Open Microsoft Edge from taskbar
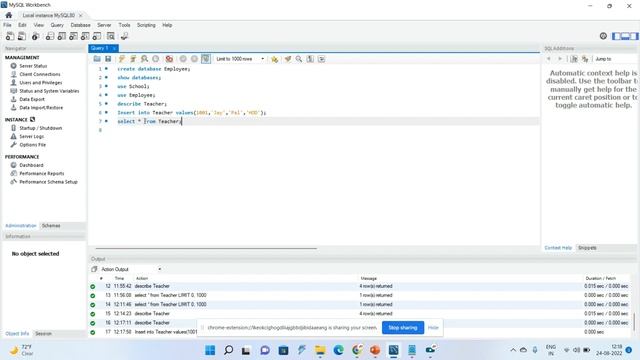The width and height of the screenshot is (640, 360). click(x=338, y=350)
